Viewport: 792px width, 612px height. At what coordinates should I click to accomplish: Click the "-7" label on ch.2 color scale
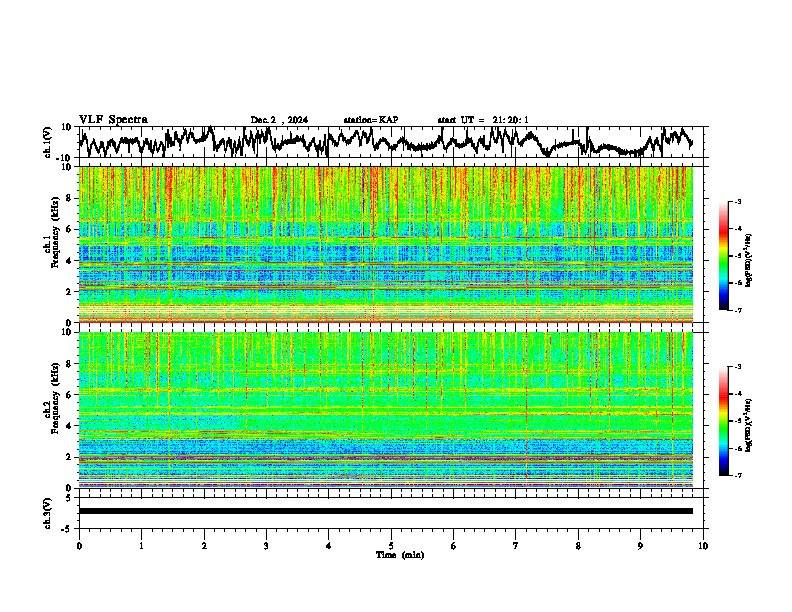(737, 475)
